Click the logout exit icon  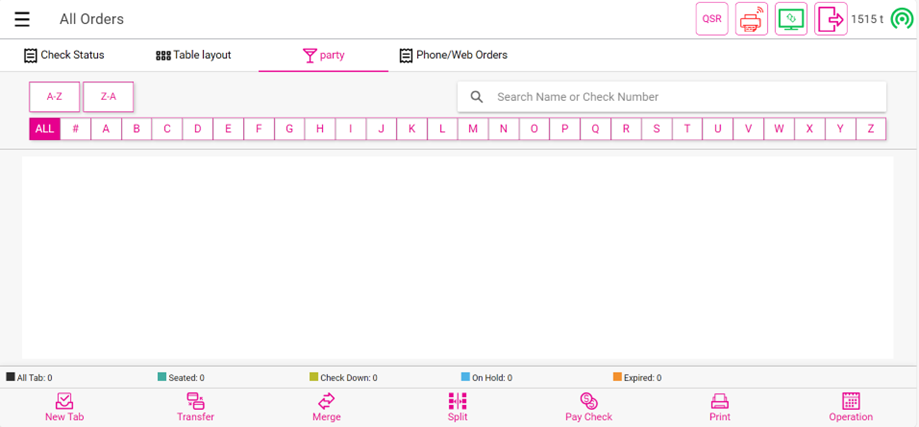830,19
